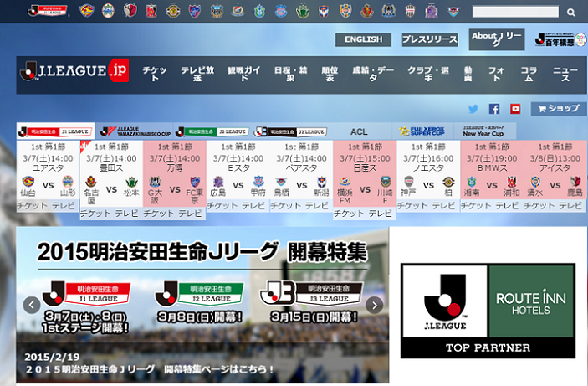The image size is (588, 386).
Task: Select the J1 LEAGUE schedule tab
Action: click(x=55, y=131)
